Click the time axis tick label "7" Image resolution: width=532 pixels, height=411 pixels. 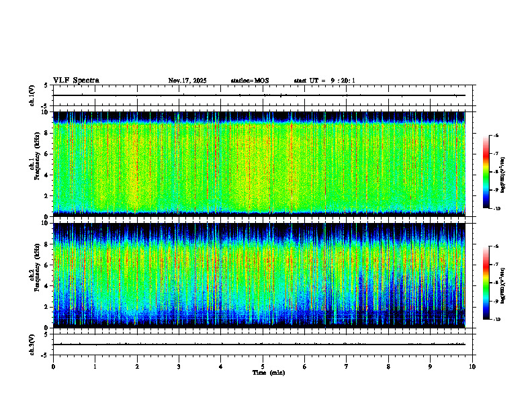(x=347, y=367)
